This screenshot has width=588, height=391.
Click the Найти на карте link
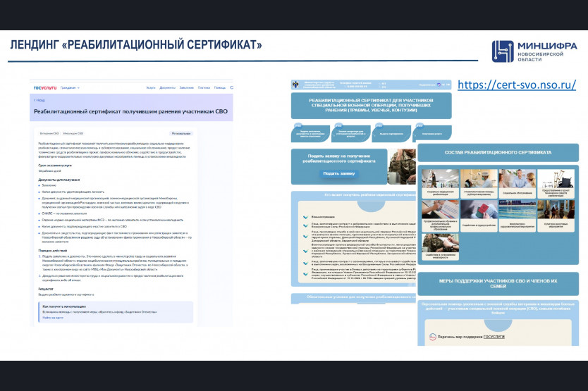pyautogui.click(x=54, y=318)
